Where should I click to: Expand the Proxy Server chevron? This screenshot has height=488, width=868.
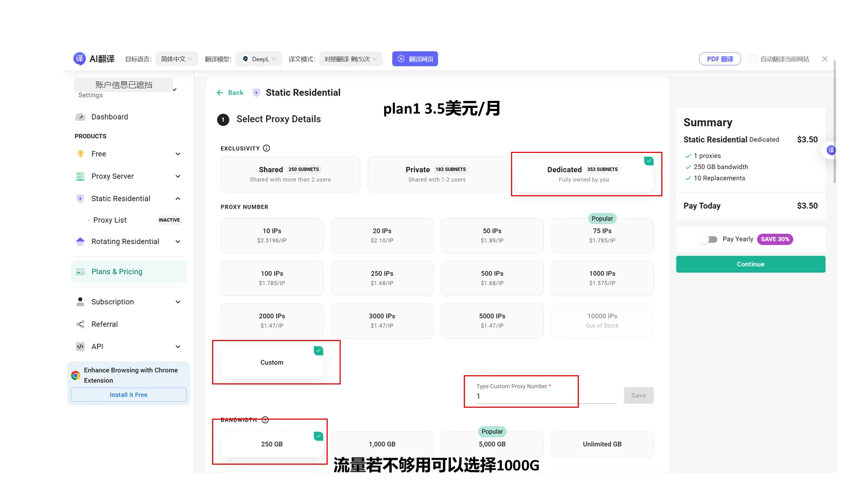(178, 176)
